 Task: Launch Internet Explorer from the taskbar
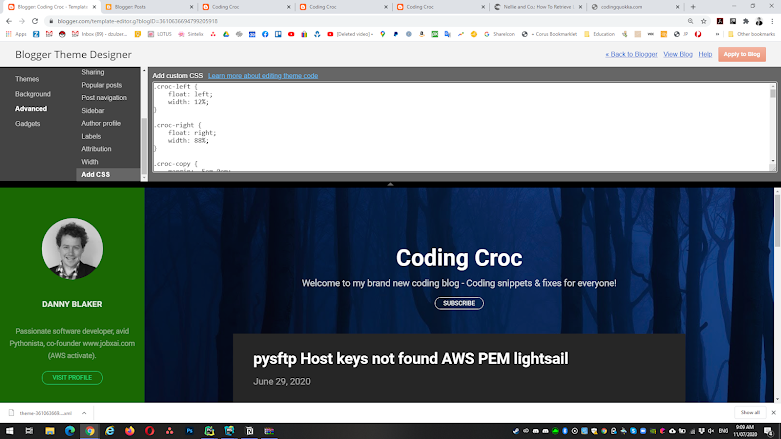[110, 431]
